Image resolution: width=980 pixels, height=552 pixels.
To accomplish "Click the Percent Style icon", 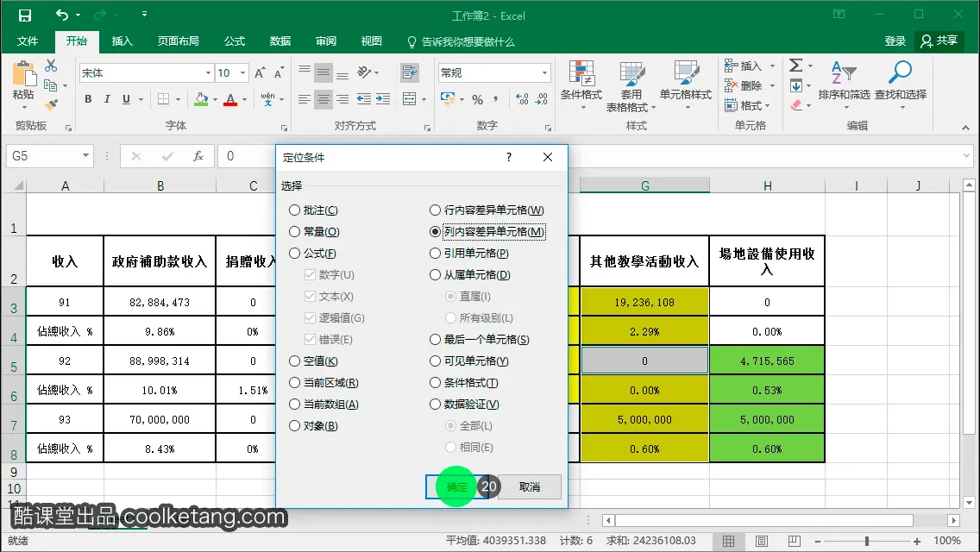I will coord(478,99).
